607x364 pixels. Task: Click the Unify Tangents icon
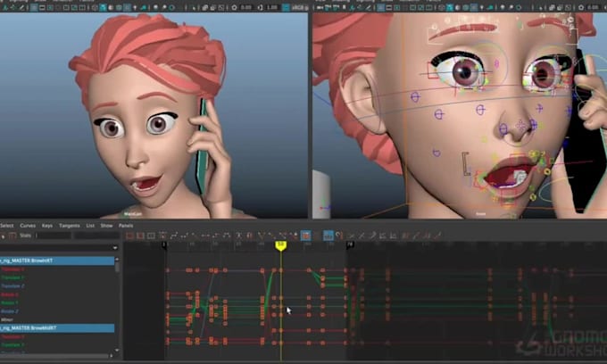click(x=271, y=236)
